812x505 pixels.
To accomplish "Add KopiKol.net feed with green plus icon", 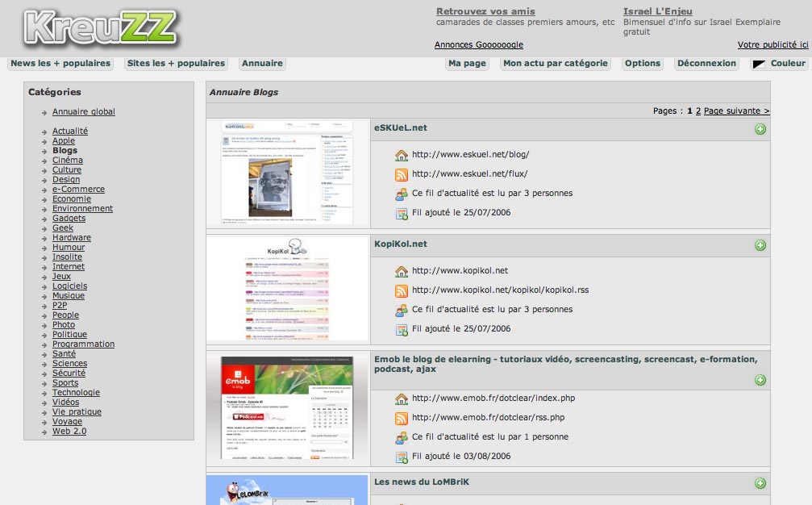I will pos(760,245).
